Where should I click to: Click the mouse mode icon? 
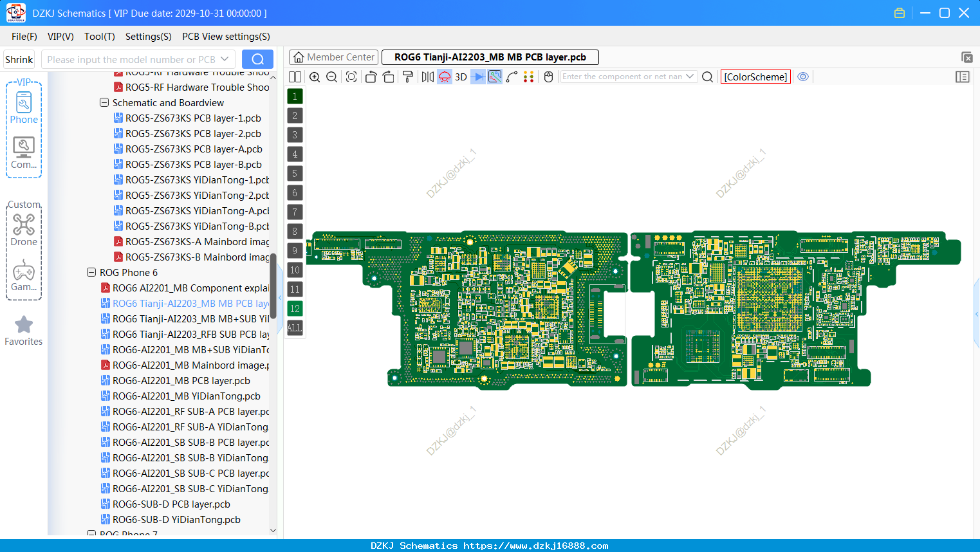[x=549, y=77]
